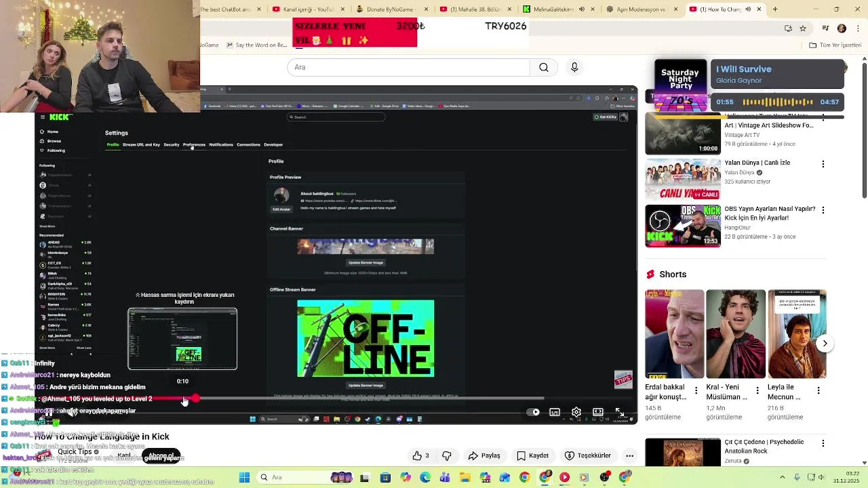Open the 'Leyla ile Mecnun' short

click(797, 333)
